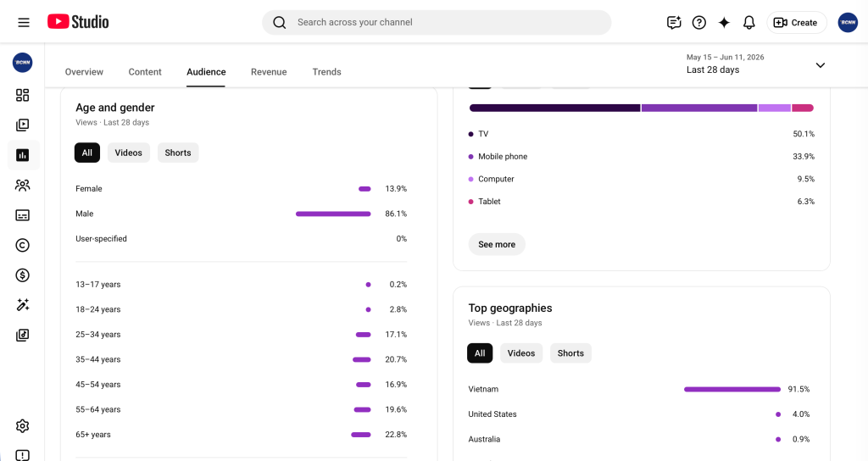Viewport: 868px width, 461px height.
Task: Expand the date range dropdown arrow
Action: click(x=821, y=65)
